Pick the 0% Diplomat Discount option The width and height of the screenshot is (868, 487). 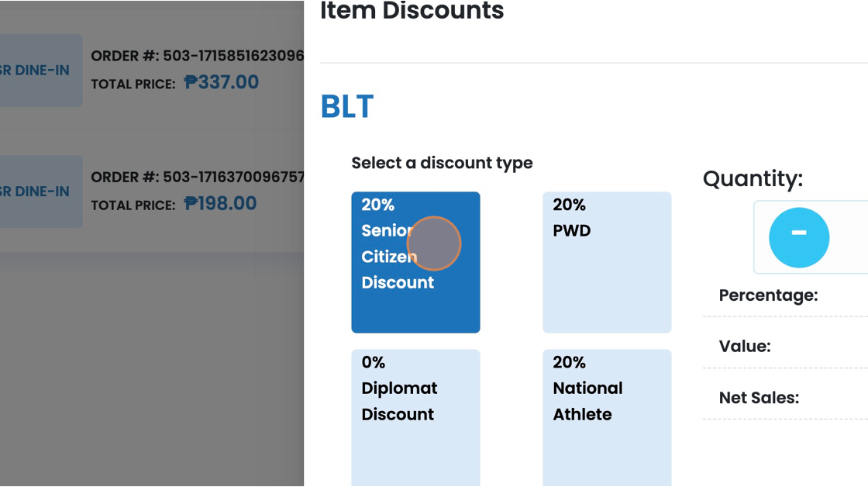415,418
